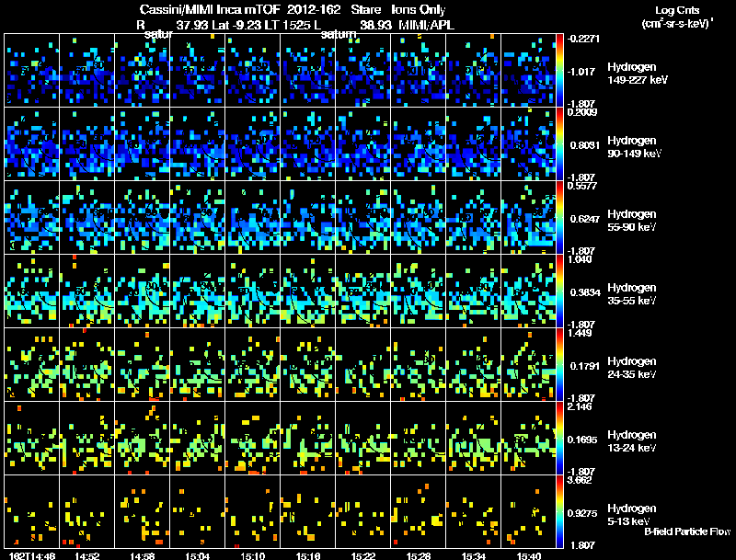
Task: Select the 15:34 panel in the 24-35 keV row
Action: coord(473,364)
